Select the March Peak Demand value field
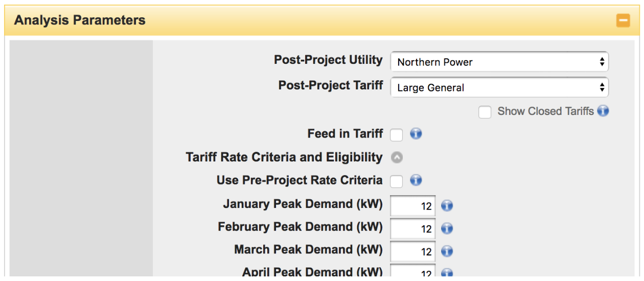 413,252
